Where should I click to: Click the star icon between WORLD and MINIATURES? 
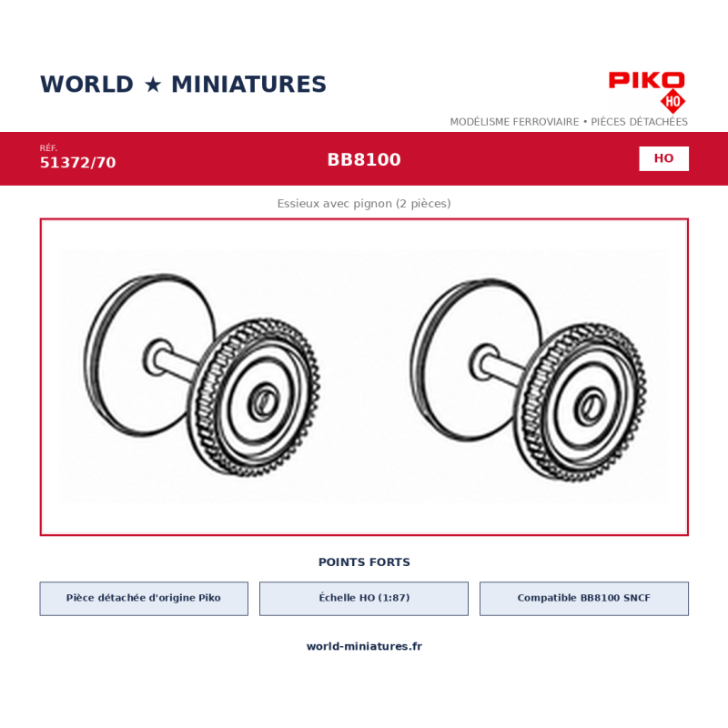point(153,85)
